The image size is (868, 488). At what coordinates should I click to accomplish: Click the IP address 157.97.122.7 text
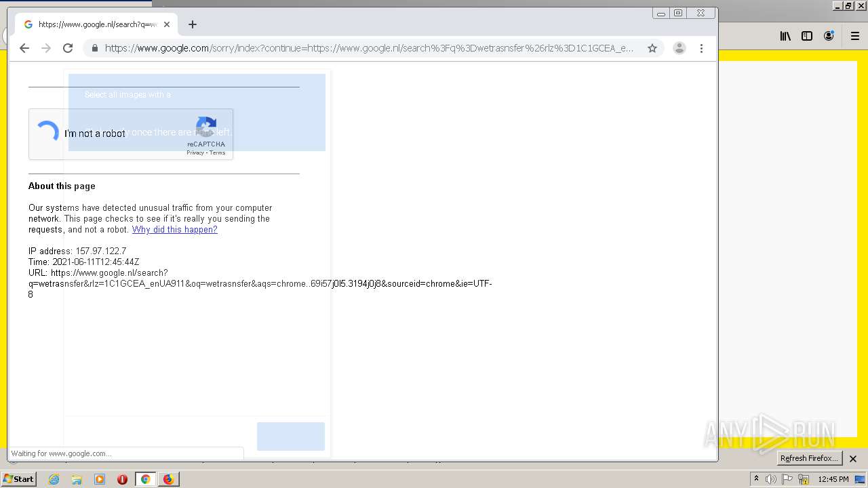tap(77, 251)
